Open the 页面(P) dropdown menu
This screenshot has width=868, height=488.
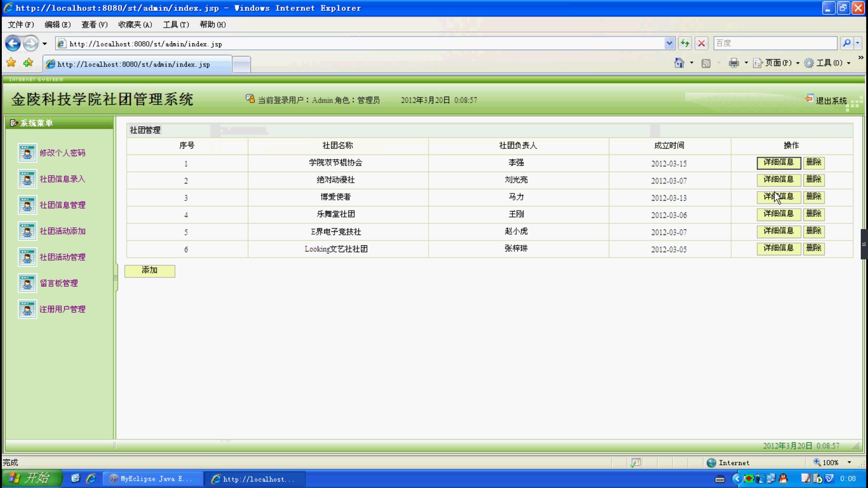[776, 63]
